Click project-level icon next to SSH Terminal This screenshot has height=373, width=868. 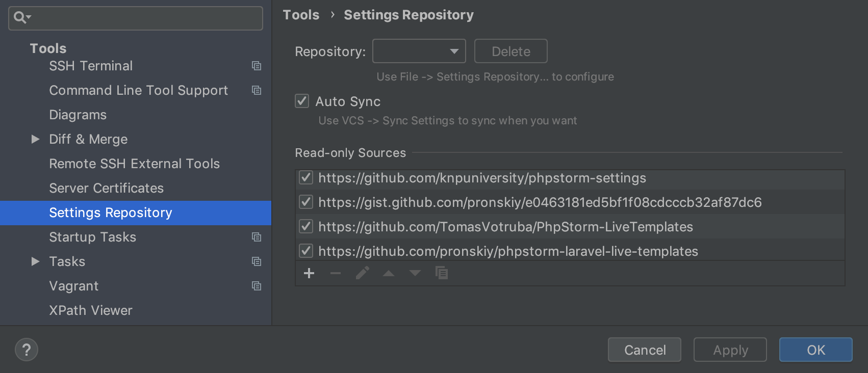pos(257,66)
